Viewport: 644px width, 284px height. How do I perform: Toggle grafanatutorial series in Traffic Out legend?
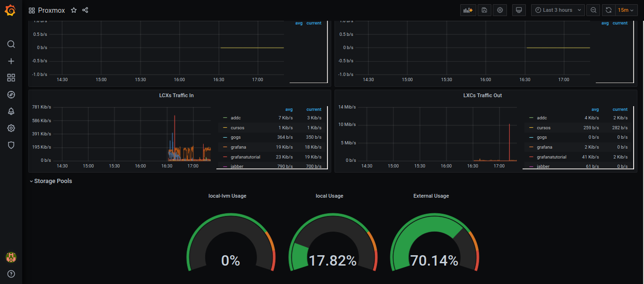(551, 157)
